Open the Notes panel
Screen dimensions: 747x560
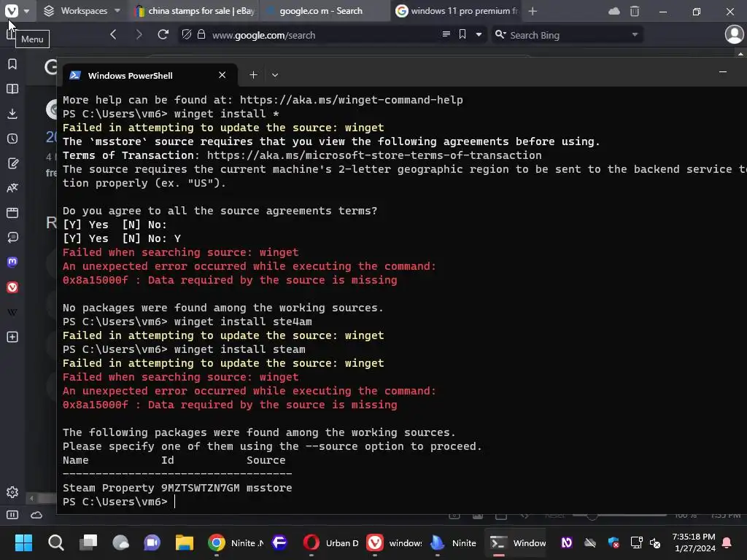coord(12,163)
